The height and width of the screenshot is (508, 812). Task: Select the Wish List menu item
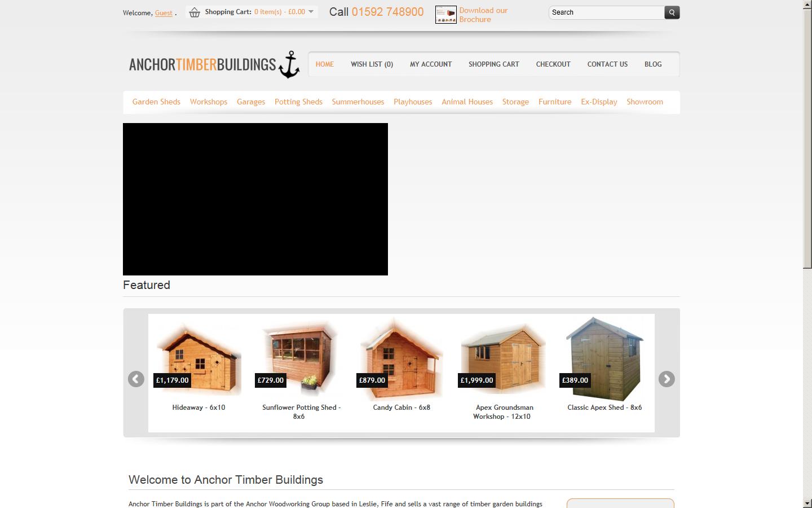[372, 64]
